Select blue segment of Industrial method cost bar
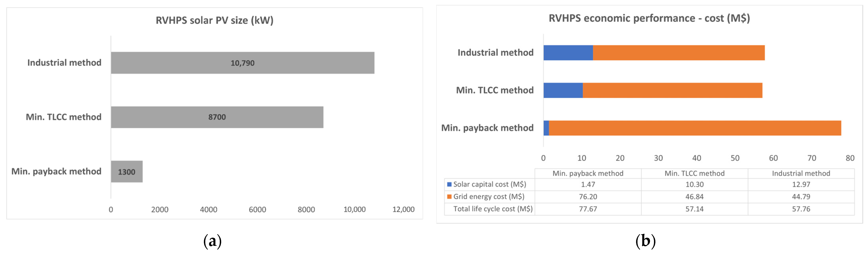Screen dimensions: 868x253 568,53
